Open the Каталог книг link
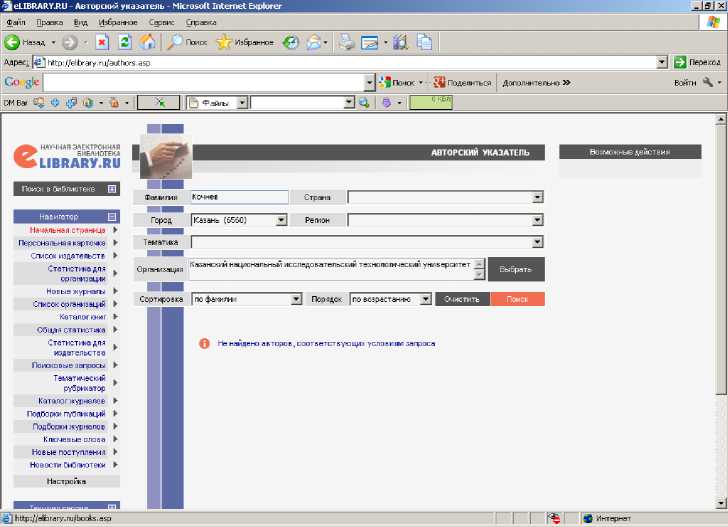This screenshot has height=527, width=728. point(83,317)
